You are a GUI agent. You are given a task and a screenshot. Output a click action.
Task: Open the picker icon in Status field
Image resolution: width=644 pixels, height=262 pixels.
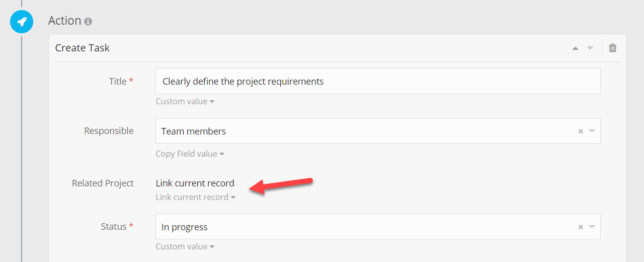(592, 227)
